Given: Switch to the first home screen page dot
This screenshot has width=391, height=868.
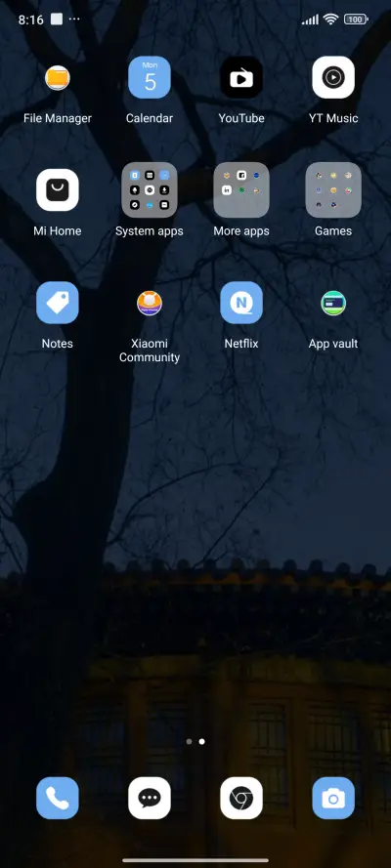Looking at the screenshot, I should 190,741.
